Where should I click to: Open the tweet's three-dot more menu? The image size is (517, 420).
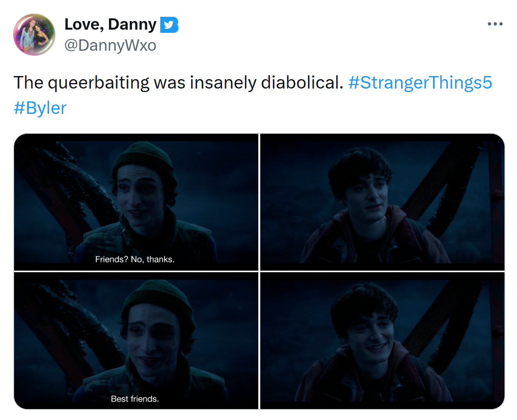[495, 24]
